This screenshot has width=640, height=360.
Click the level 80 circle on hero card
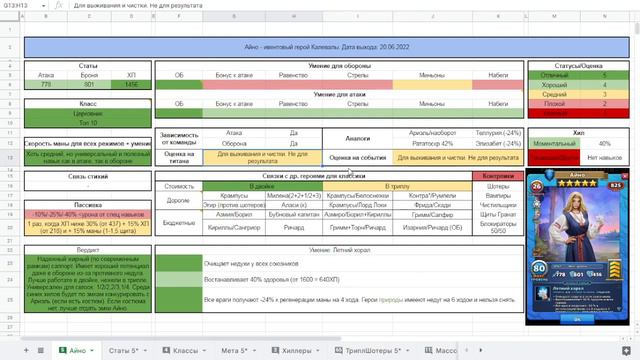click(x=539, y=268)
